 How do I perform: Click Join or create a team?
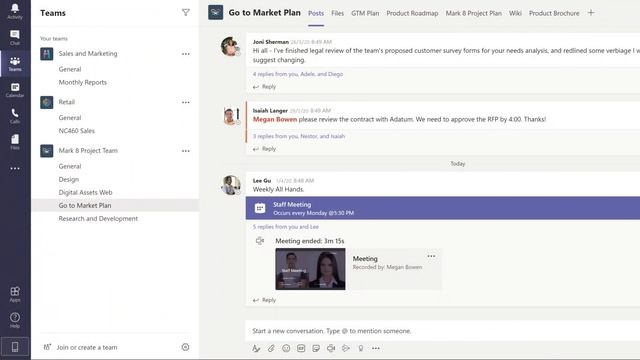(x=81, y=347)
